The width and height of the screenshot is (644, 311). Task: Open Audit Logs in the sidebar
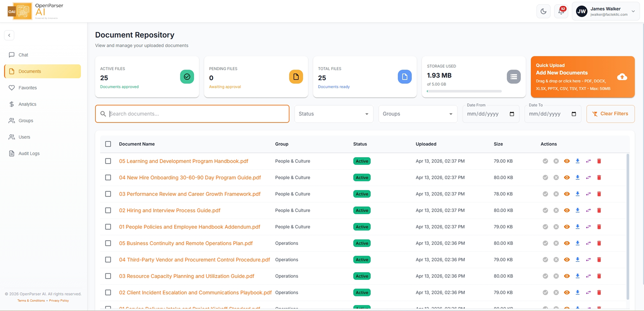(x=43, y=153)
